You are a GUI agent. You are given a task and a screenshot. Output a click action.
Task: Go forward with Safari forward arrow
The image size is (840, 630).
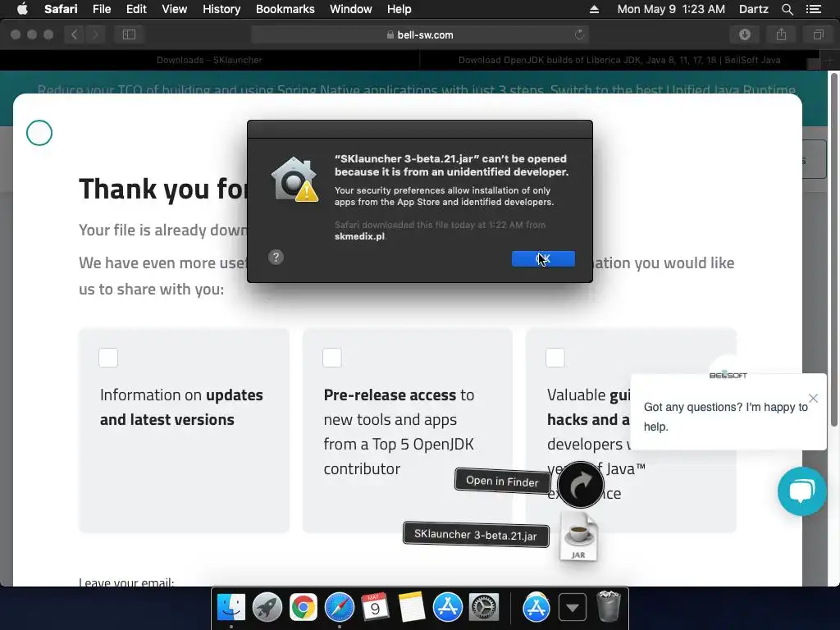tap(95, 34)
